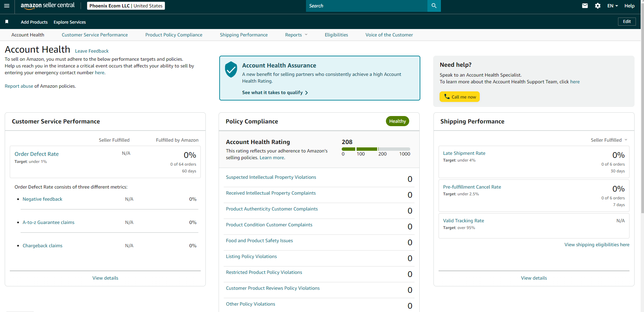Open Product Condition Customer Complaints
Viewport: 644px width, 312px height.
coord(269,225)
